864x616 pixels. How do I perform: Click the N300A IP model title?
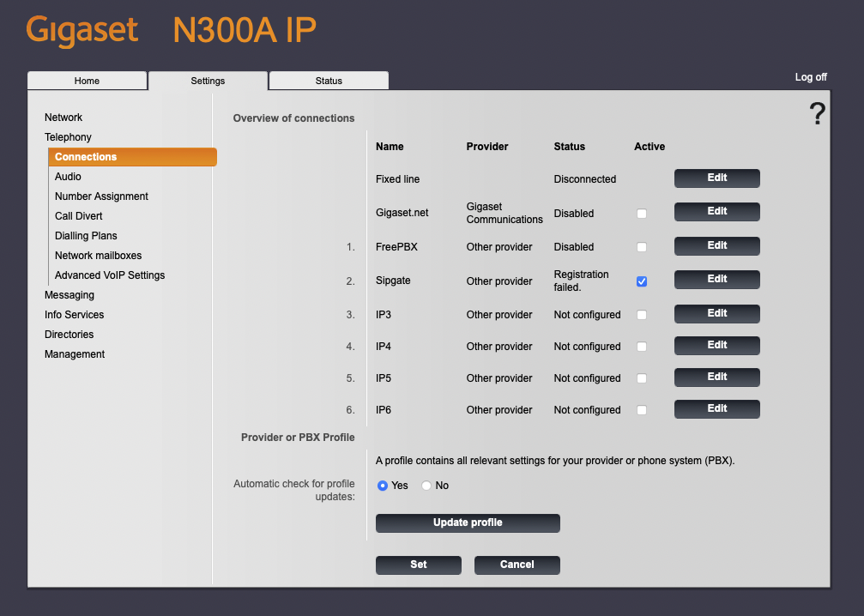pyautogui.click(x=245, y=30)
